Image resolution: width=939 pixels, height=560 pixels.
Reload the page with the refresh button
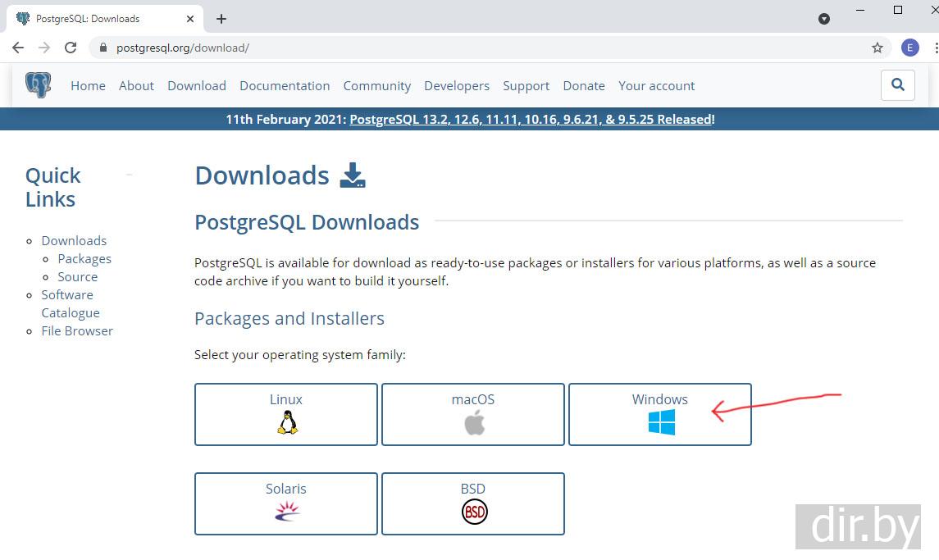[x=71, y=48]
